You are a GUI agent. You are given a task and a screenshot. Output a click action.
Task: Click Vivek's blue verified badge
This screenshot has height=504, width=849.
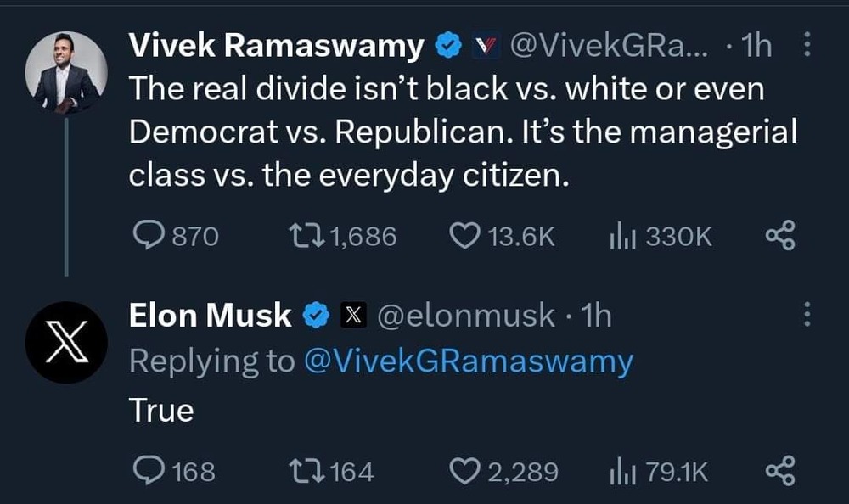point(447,47)
